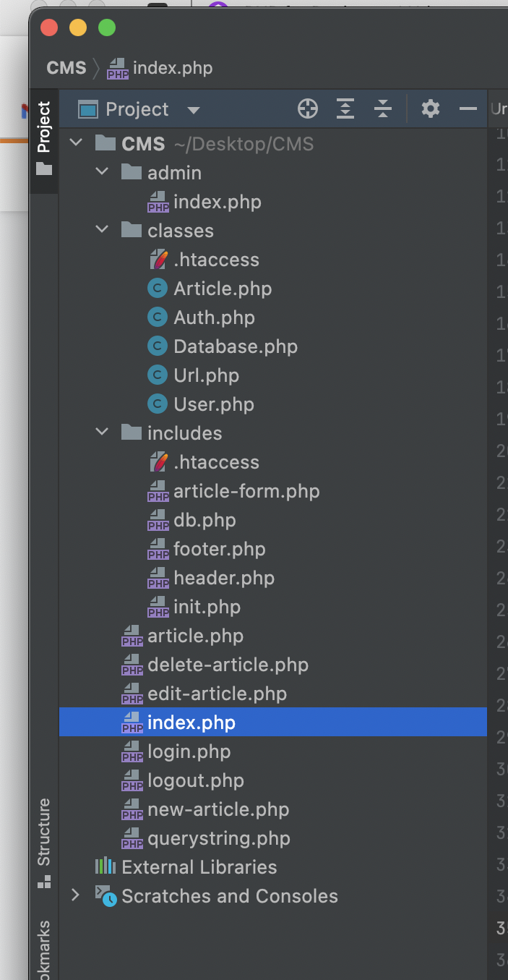The image size is (508, 980).
Task: Select the CMS root folder row
Action: coord(273,144)
